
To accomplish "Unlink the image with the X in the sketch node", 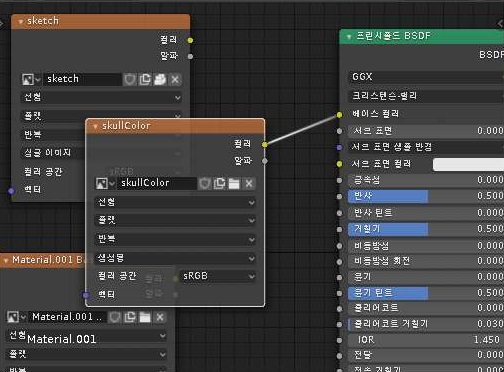I will [175, 80].
